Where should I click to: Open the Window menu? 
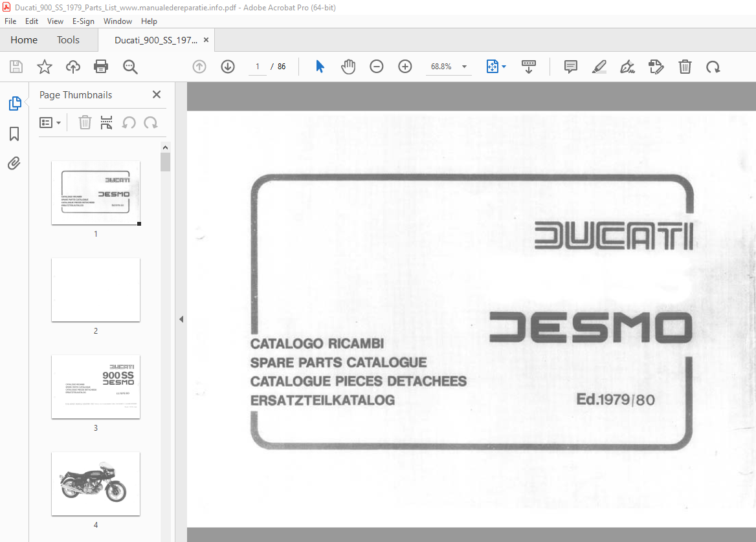(118, 21)
